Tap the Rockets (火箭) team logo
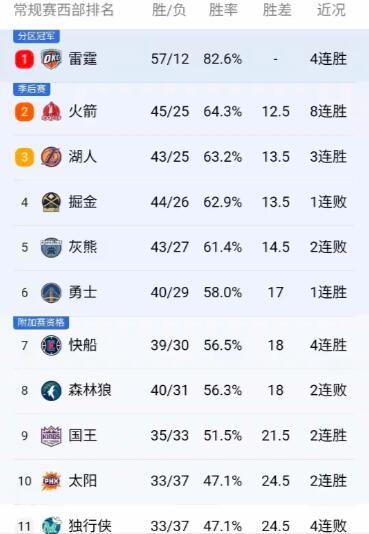The height and width of the screenshot is (534, 369). pos(51,111)
